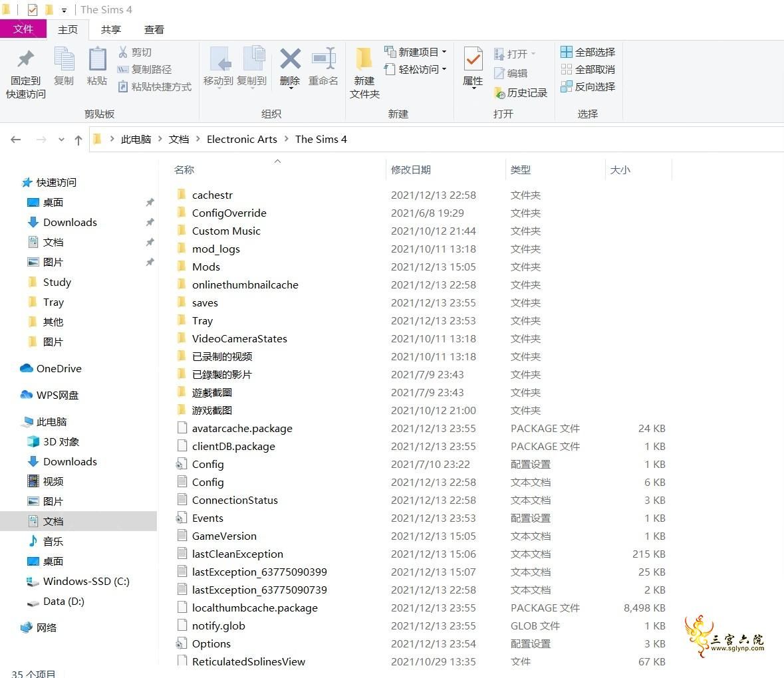Select 音乐 (Music) in the sidebar

coord(45,541)
